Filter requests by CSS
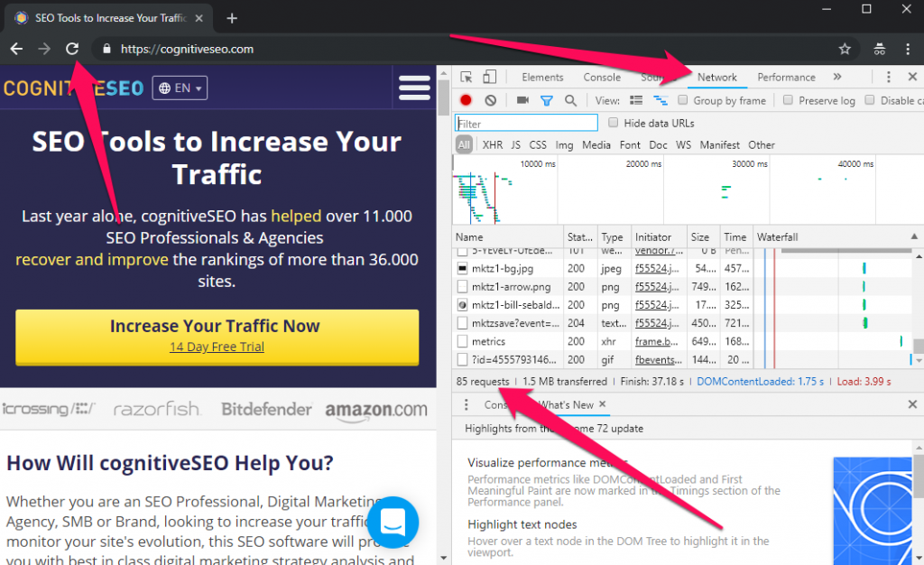Image resolution: width=924 pixels, height=565 pixels. tap(538, 145)
